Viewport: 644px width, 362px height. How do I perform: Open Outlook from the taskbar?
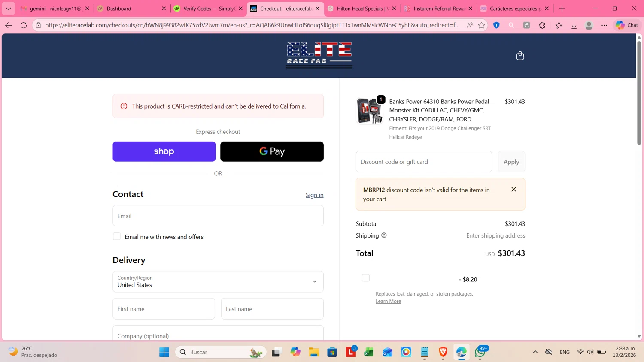point(387,352)
